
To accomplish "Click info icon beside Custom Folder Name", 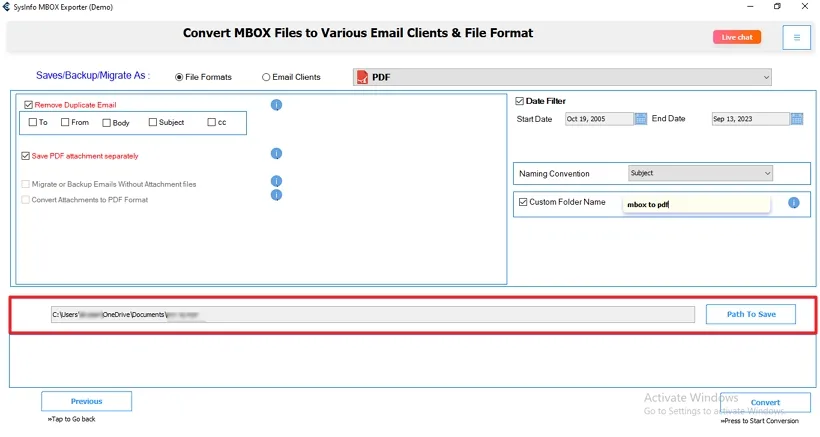I will click(x=794, y=203).
